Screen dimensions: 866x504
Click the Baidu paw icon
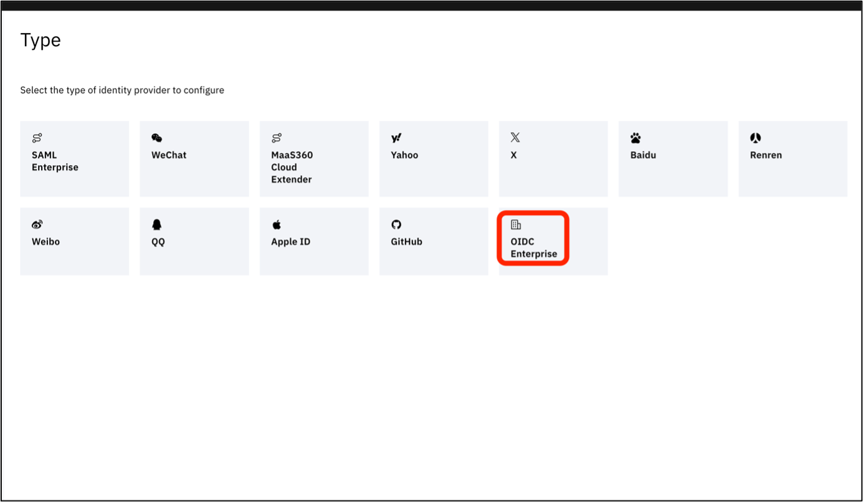[x=635, y=137]
